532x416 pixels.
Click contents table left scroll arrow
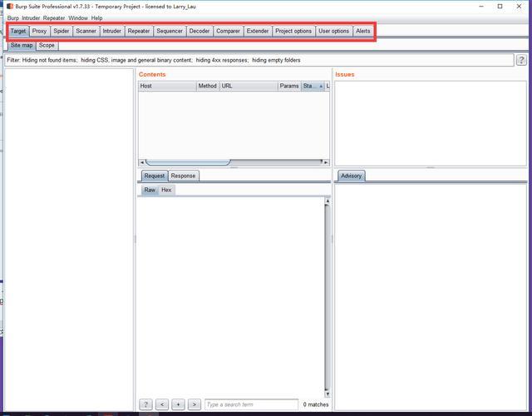(142, 162)
